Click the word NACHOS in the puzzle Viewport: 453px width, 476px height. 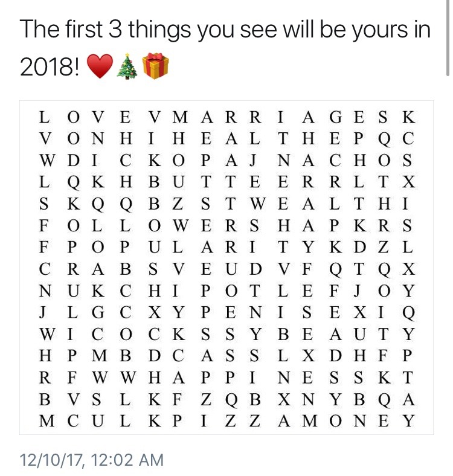pos(344,160)
